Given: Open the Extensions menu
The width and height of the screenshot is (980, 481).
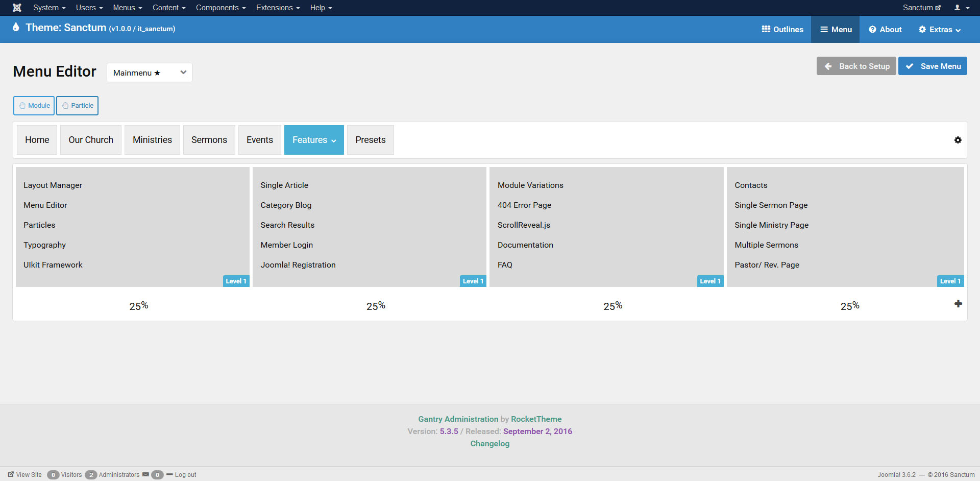Looking at the screenshot, I should tap(277, 8).
